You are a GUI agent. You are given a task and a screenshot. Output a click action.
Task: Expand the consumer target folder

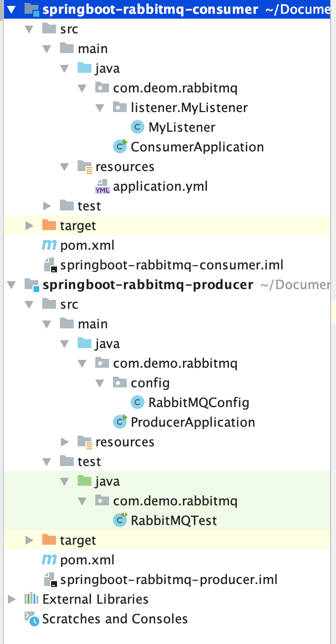coord(29,226)
